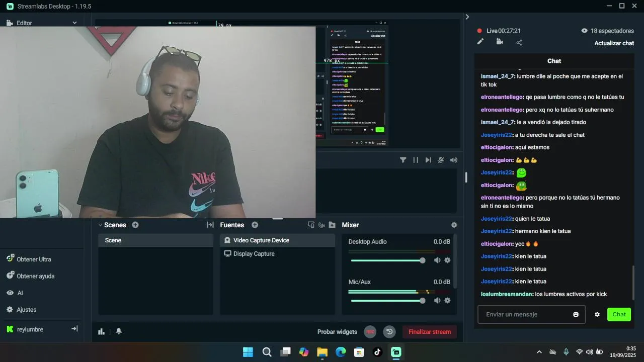Open Desktop Audio source settings gear
Image resolution: width=644 pixels, height=362 pixels.
point(447,260)
